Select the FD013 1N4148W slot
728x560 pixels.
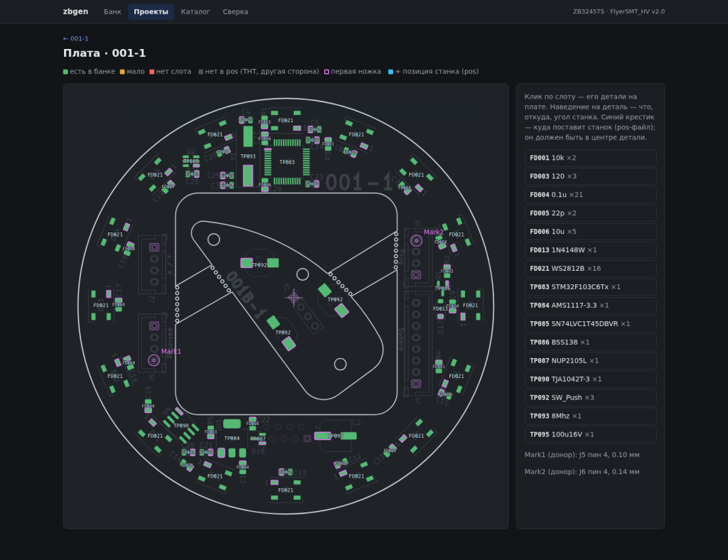point(591,250)
